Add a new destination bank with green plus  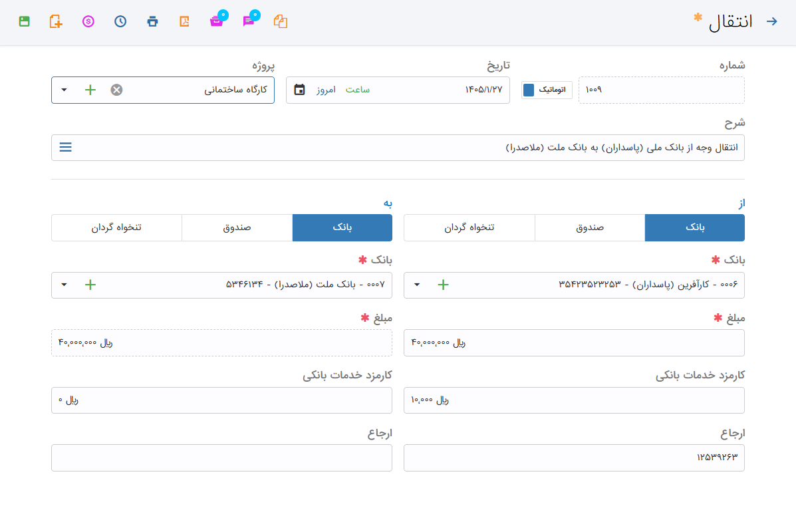90,285
